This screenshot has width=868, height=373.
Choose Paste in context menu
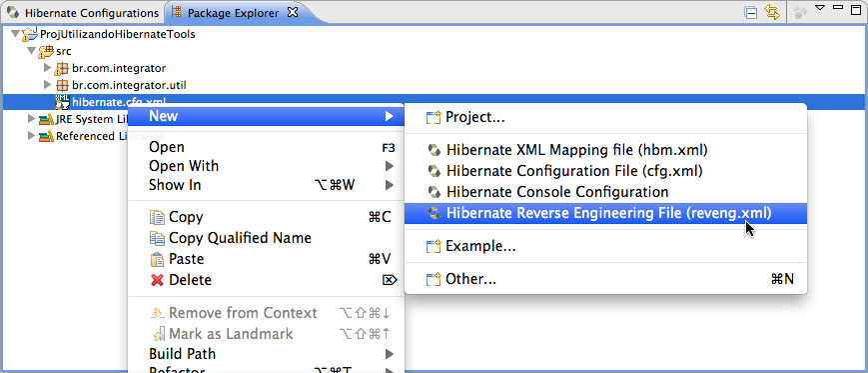click(x=267, y=259)
